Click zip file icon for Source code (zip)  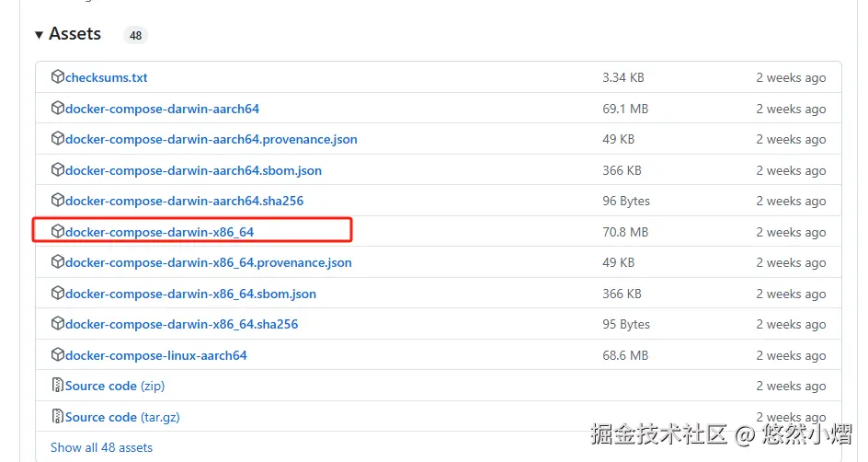tap(58, 385)
